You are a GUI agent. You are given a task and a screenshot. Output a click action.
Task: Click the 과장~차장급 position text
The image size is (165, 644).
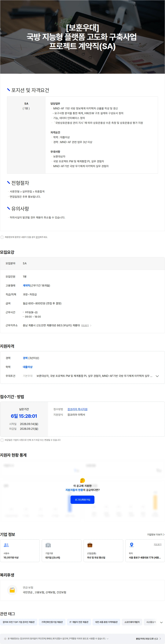coord(30,294)
